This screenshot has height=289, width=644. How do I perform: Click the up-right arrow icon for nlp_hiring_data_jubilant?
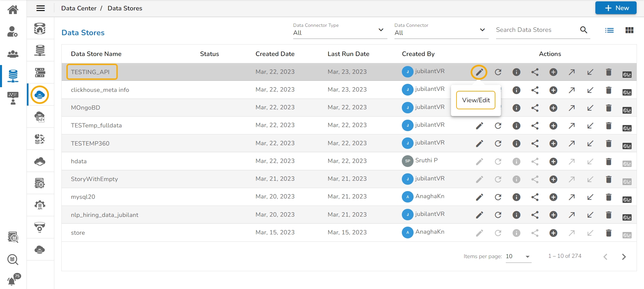click(x=572, y=215)
